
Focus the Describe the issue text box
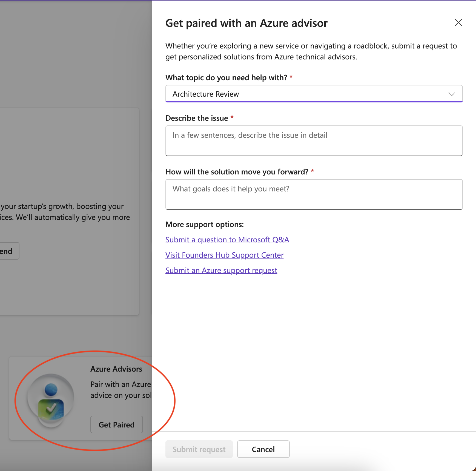(x=314, y=141)
